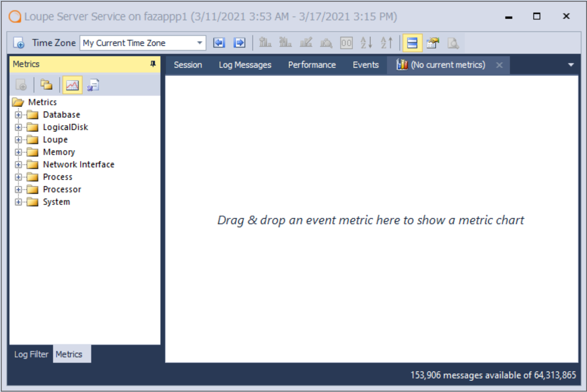Expand the Process folder node

point(18,177)
